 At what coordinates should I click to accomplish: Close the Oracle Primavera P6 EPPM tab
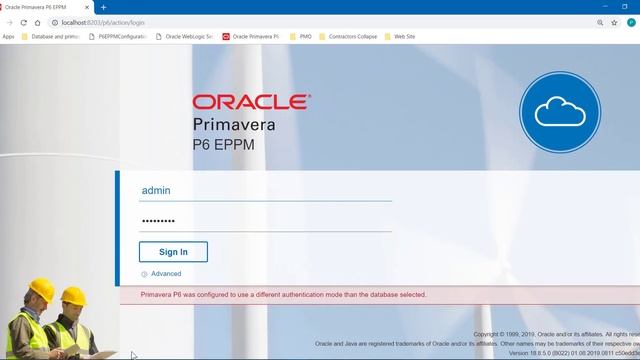[87, 7]
